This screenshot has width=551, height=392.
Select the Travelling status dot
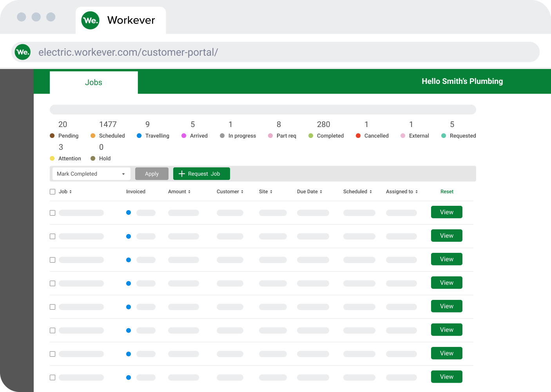click(139, 136)
